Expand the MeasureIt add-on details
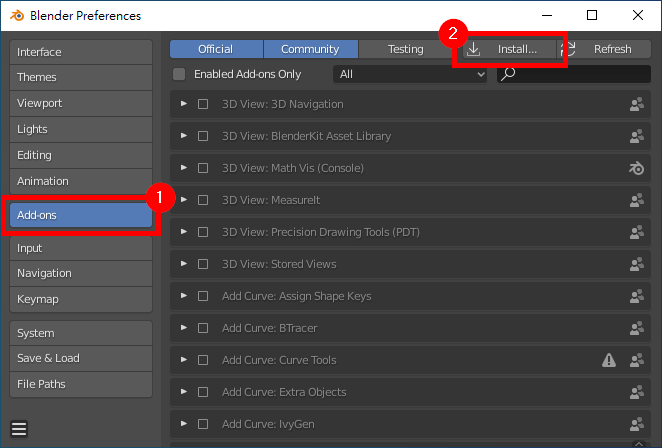662x448 pixels. [x=184, y=199]
